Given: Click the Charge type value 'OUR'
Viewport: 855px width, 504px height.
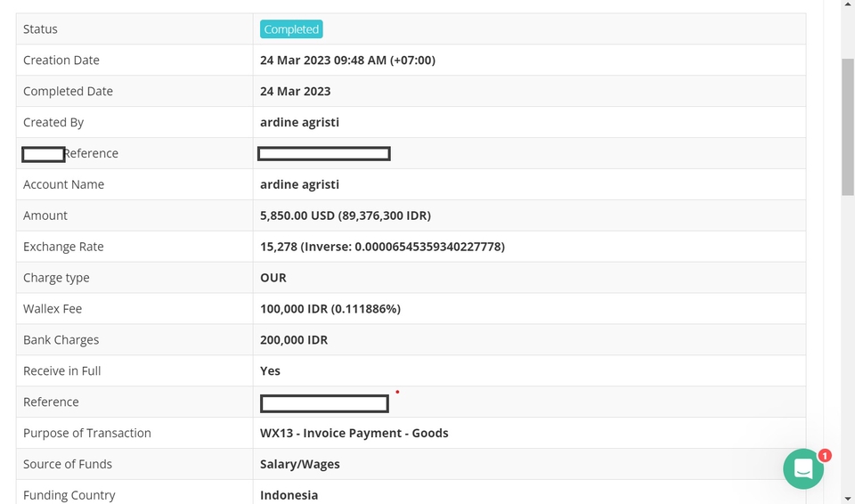Looking at the screenshot, I should (x=273, y=278).
